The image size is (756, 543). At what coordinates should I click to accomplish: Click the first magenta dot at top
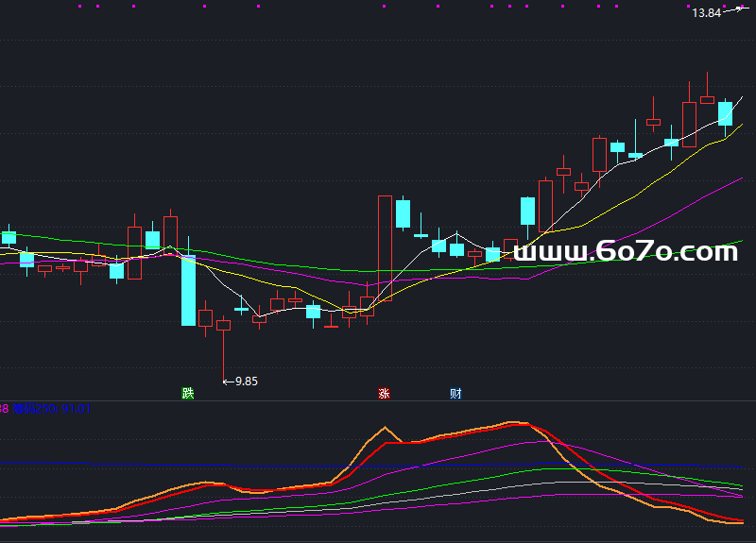click(79, 6)
